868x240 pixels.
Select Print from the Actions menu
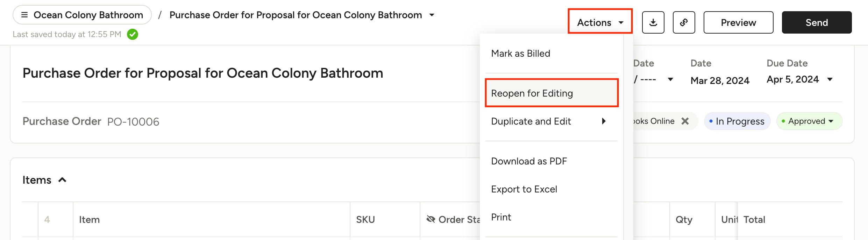pos(501,217)
